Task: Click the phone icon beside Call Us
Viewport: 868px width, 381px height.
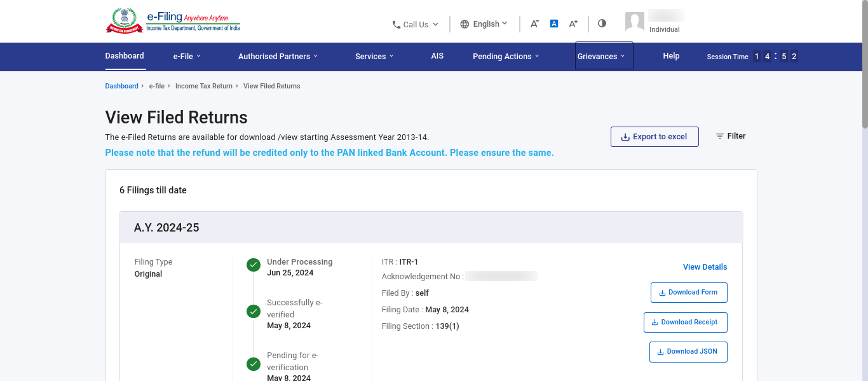Action: pos(396,25)
